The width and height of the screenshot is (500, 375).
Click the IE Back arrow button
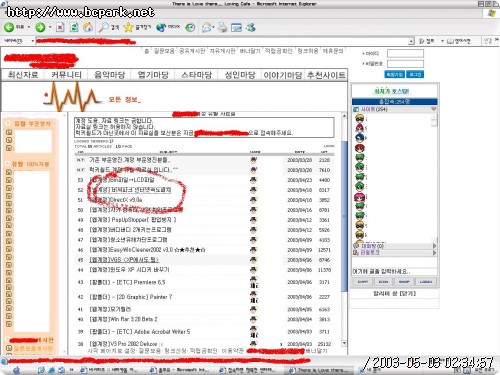9,27
